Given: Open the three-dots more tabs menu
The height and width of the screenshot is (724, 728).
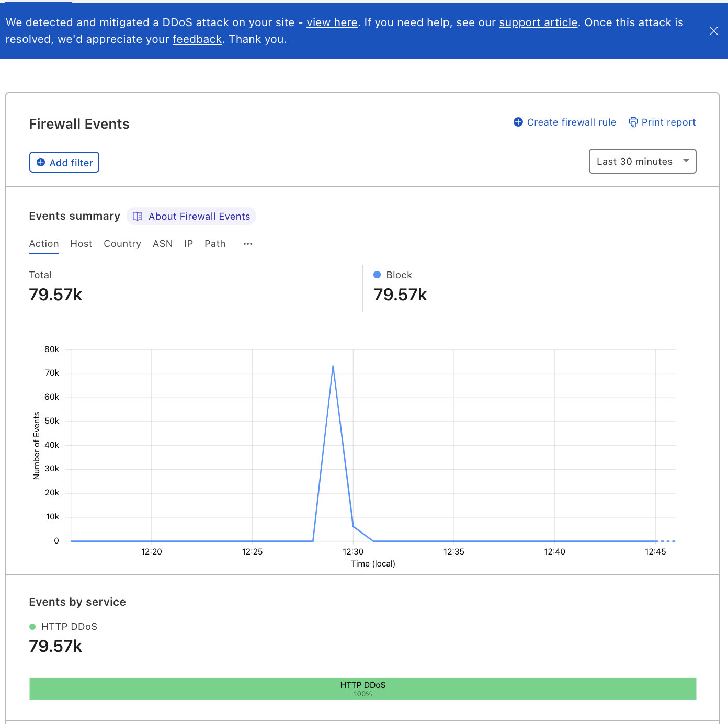Looking at the screenshot, I should pyautogui.click(x=248, y=244).
